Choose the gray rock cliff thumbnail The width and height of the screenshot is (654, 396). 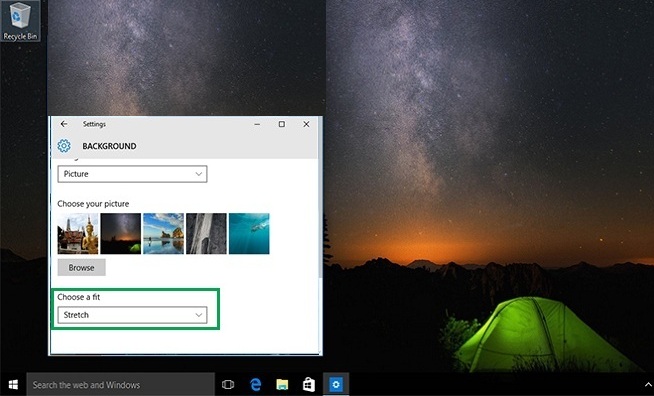(x=206, y=234)
